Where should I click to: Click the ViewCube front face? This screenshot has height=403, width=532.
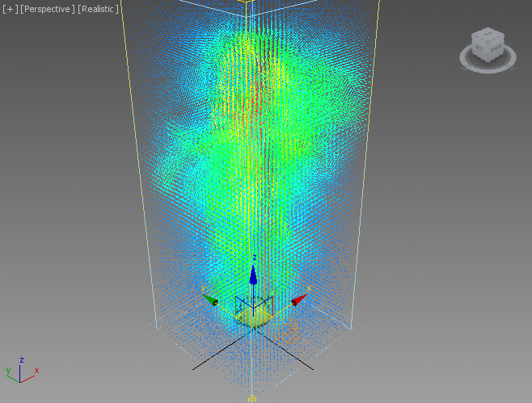pos(495,49)
